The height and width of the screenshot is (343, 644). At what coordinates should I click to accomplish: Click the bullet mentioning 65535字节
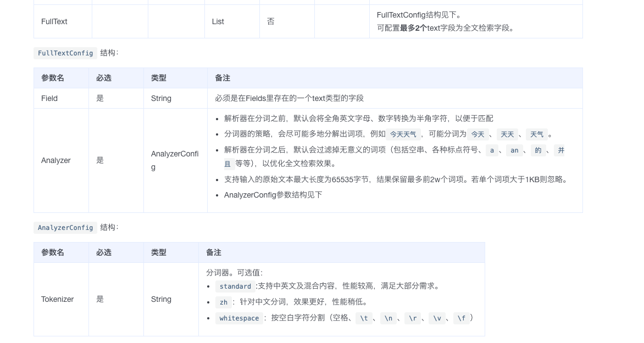coord(396,179)
